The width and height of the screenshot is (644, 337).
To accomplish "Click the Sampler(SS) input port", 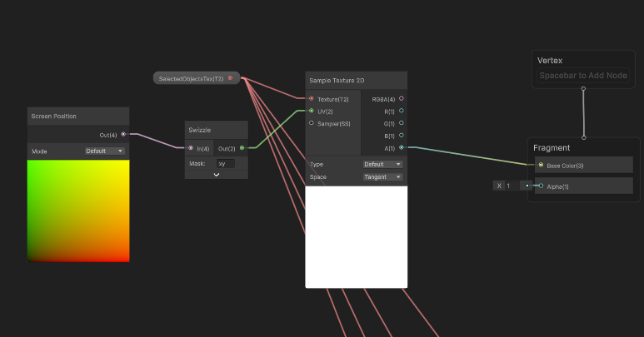I will click(312, 123).
